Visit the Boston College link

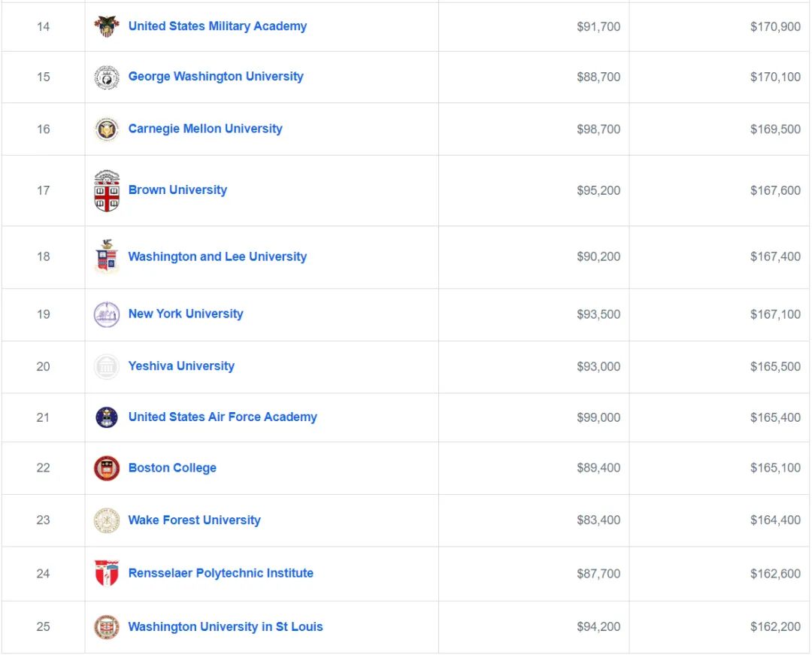point(172,468)
